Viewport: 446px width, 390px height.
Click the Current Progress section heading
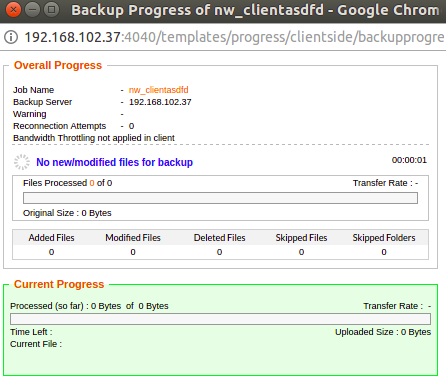tap(59, 284)
